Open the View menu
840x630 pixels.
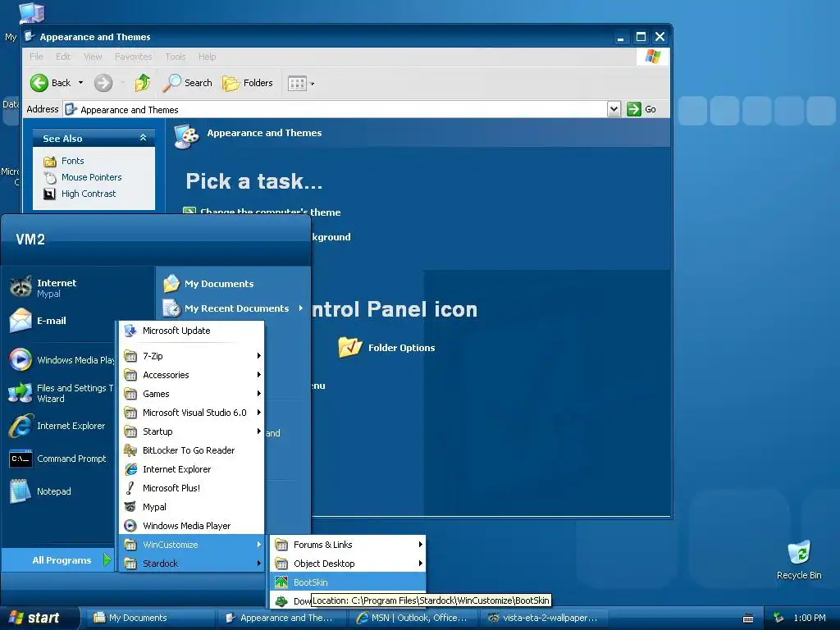[93, 57]
